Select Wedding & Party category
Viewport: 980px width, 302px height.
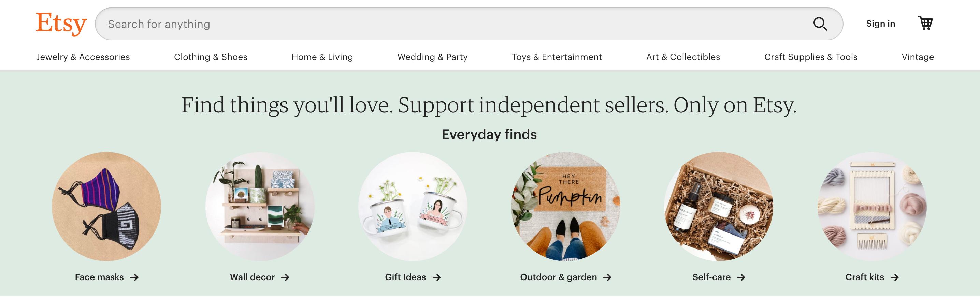(432, 57)
